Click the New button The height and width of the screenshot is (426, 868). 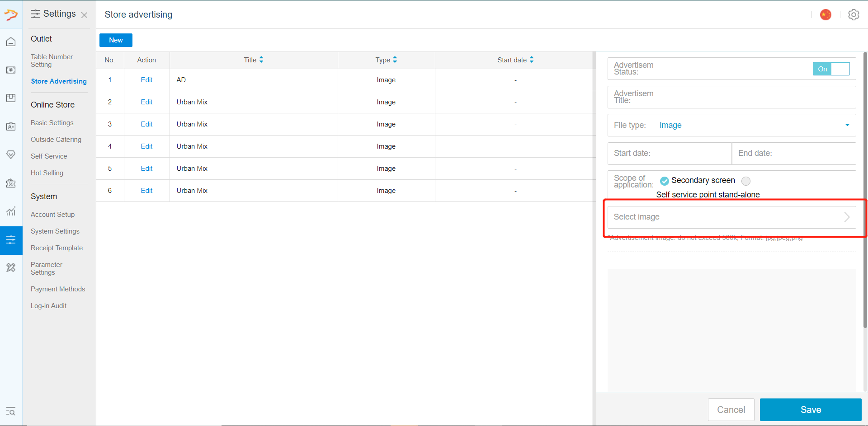click(x=116, y=40)
